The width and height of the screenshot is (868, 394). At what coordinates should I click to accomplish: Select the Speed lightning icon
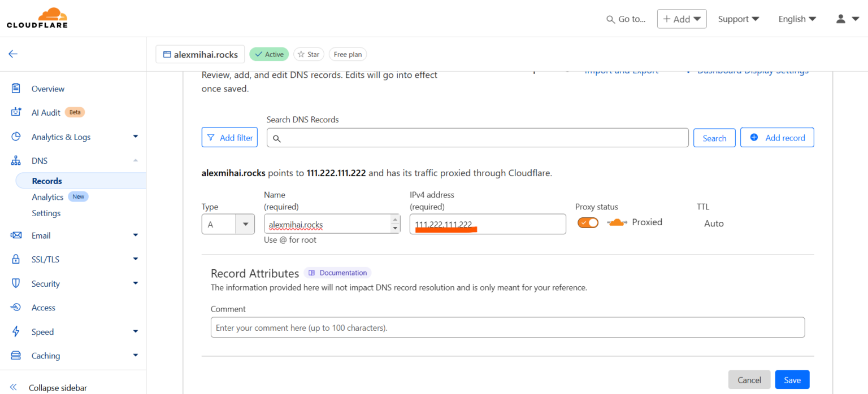(x=16, y=331)
